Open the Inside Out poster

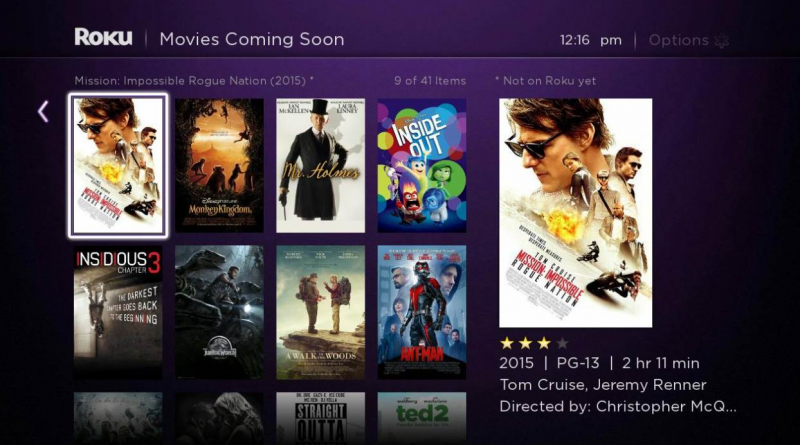coord(421,165)
